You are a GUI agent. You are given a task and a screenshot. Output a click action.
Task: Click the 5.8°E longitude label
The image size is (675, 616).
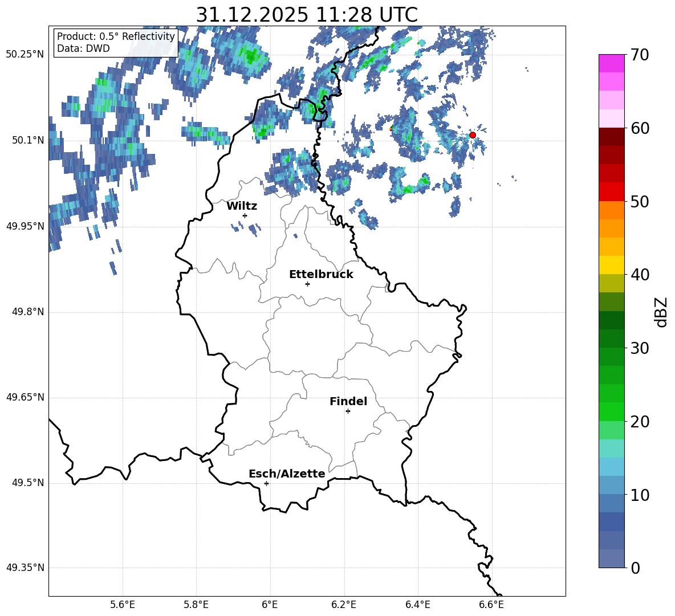(196, 605)
